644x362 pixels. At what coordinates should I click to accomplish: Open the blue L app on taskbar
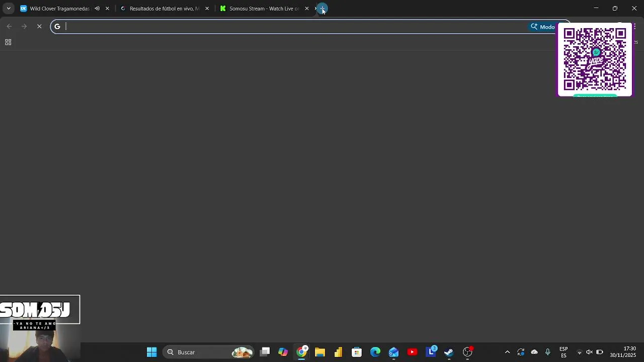pyautogui.click(x=431, y=352)
